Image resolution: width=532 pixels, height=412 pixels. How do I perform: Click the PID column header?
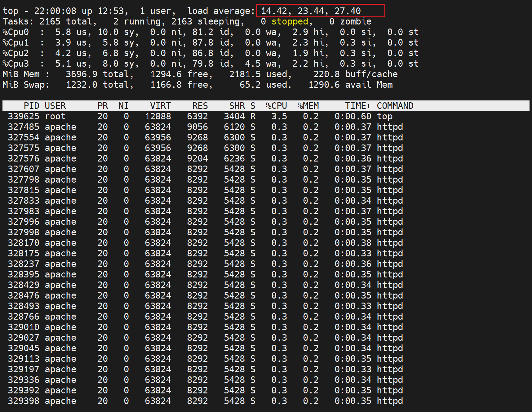[31, 106]
